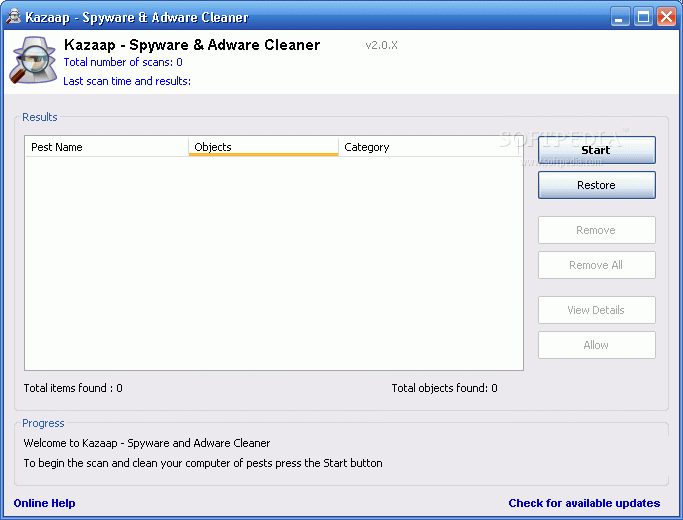Open the Restore button
The width and height of the screenshot is (683, 520).
[596, 185]
